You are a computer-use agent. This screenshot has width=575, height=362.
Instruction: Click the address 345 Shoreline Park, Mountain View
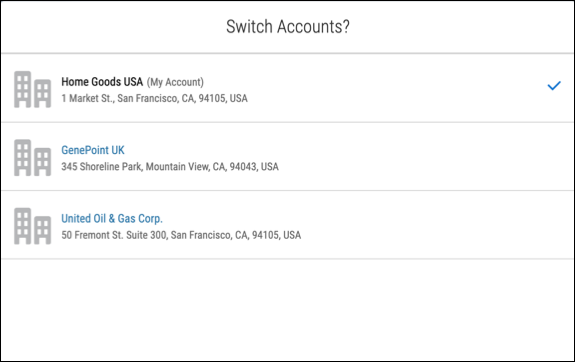coord(170,167)
